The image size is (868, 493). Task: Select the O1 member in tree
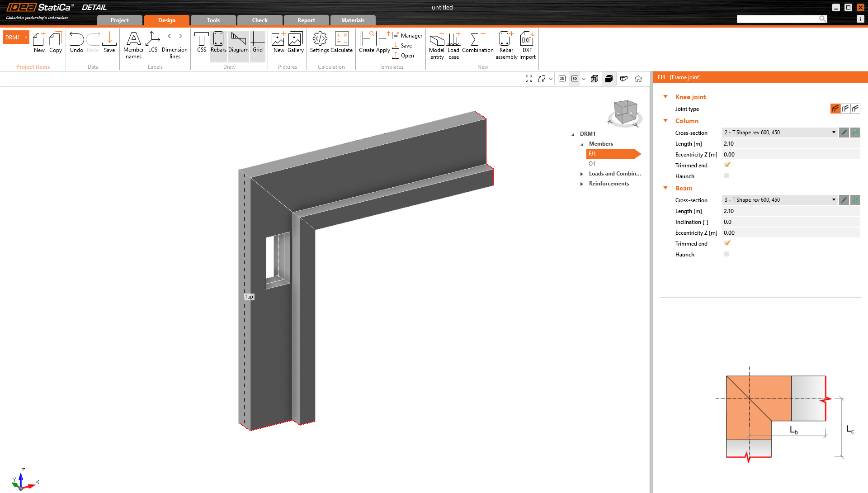pos(592,164)
